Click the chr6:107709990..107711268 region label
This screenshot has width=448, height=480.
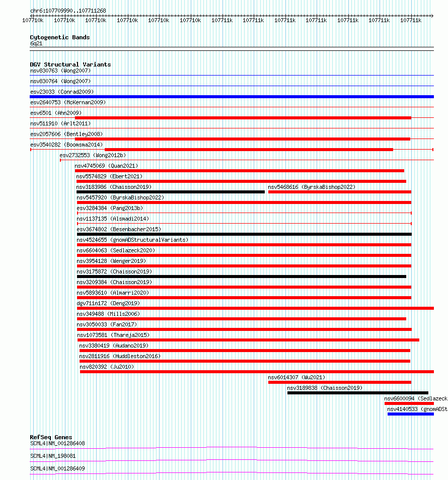coord(68,11)
